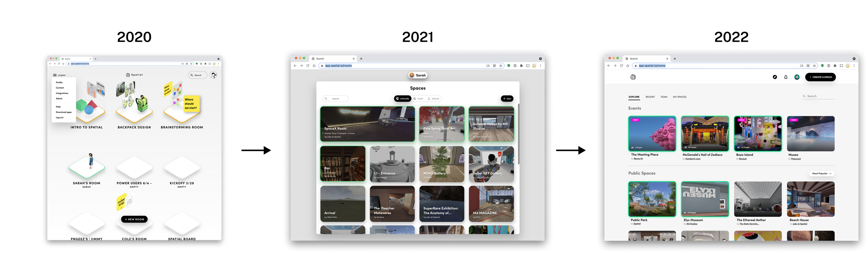Open the Polycount creator link under Museo

[796, 159]
